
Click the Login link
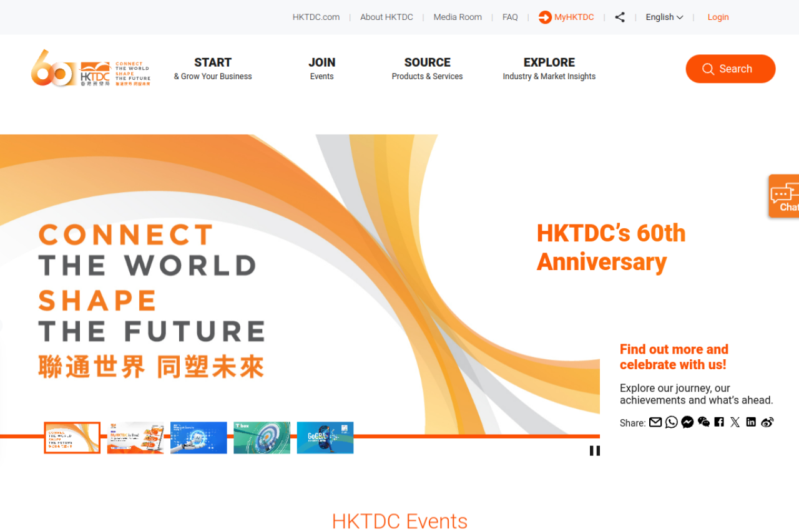(x=718, y=17)
